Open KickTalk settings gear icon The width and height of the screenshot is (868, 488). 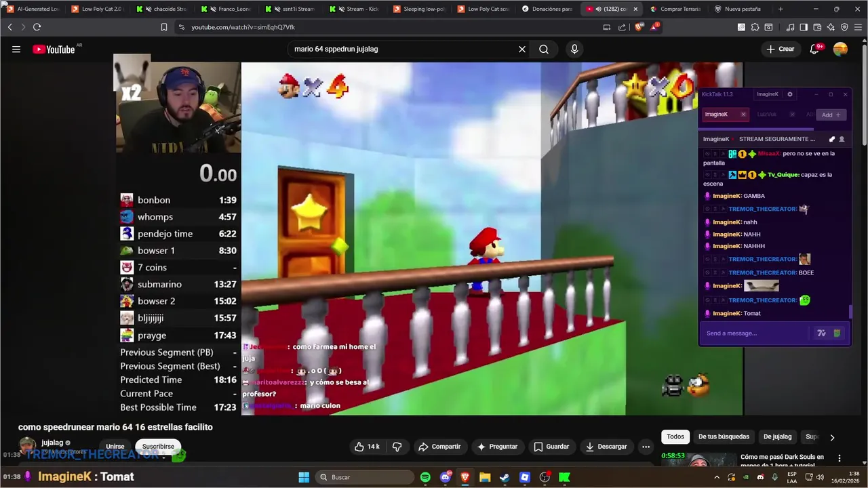coord(790,94)
